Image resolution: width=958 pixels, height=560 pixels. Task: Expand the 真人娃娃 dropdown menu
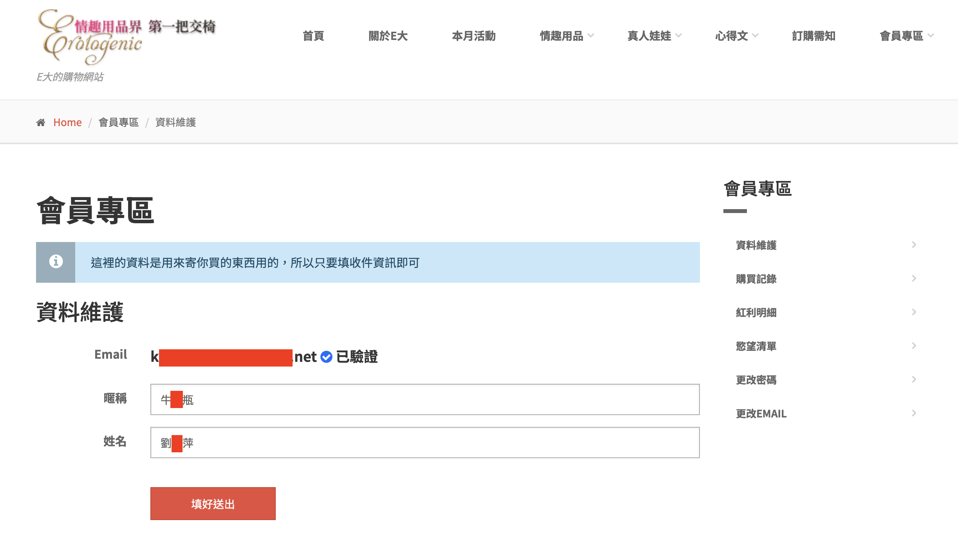(x=654, y=36)
